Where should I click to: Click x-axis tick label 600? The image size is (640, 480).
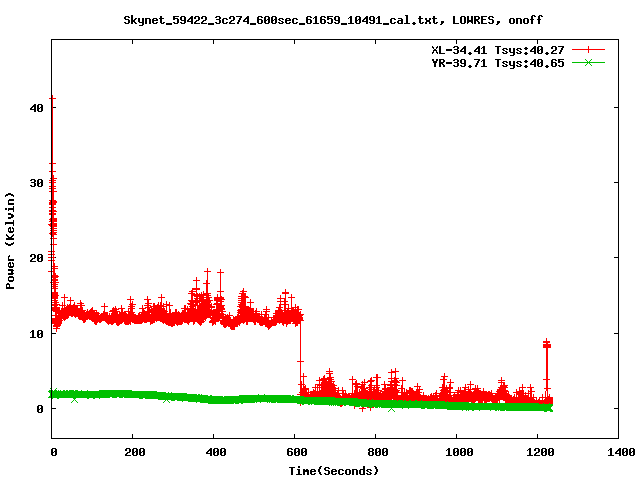(x=297, y=452)
